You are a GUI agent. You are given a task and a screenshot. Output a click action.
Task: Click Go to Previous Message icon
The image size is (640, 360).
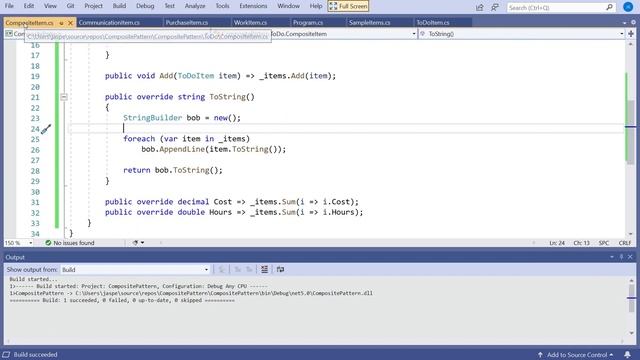(237, 269)
